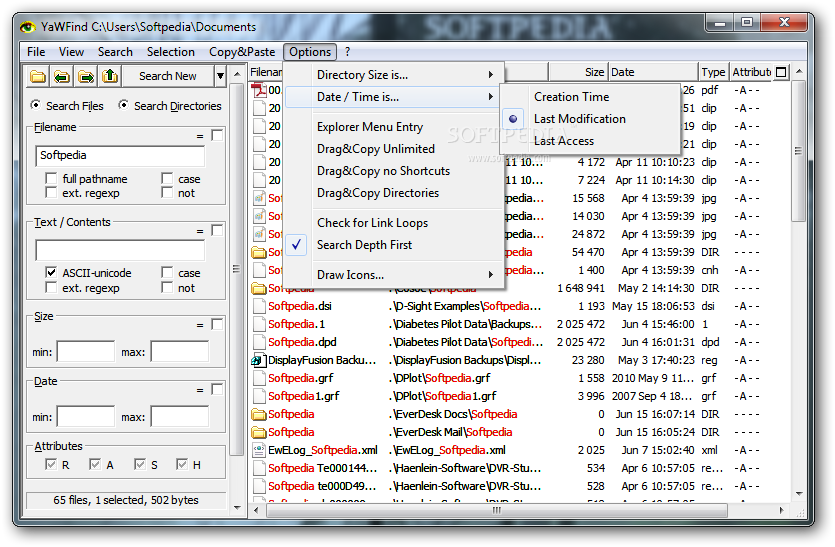Toggle Filename ext. regexp checkbox
835x547 pixels.
(51, 193)
